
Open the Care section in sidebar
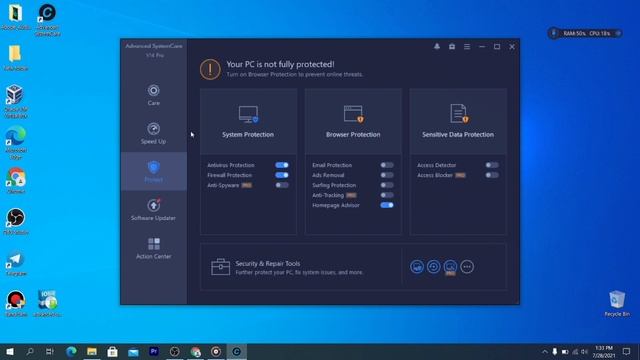153,95
